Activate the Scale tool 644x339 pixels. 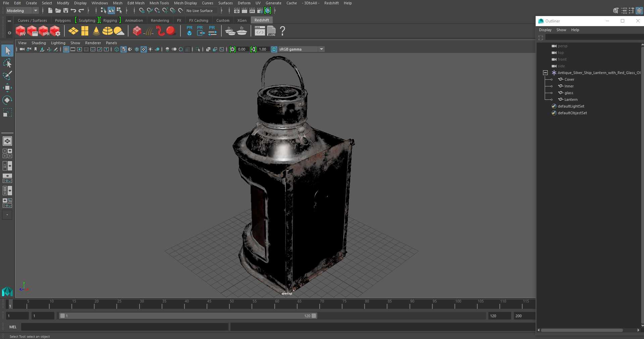[7, 113]
